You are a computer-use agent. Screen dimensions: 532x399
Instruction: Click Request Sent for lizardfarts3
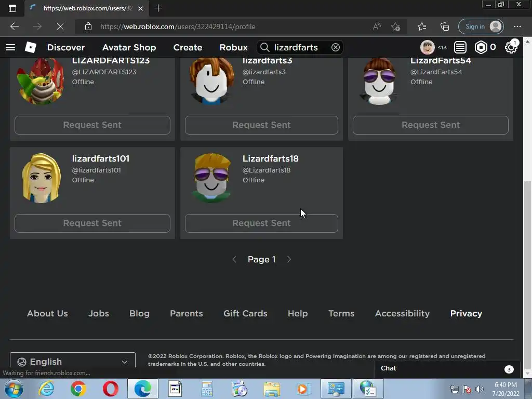(x=261, y=125)
